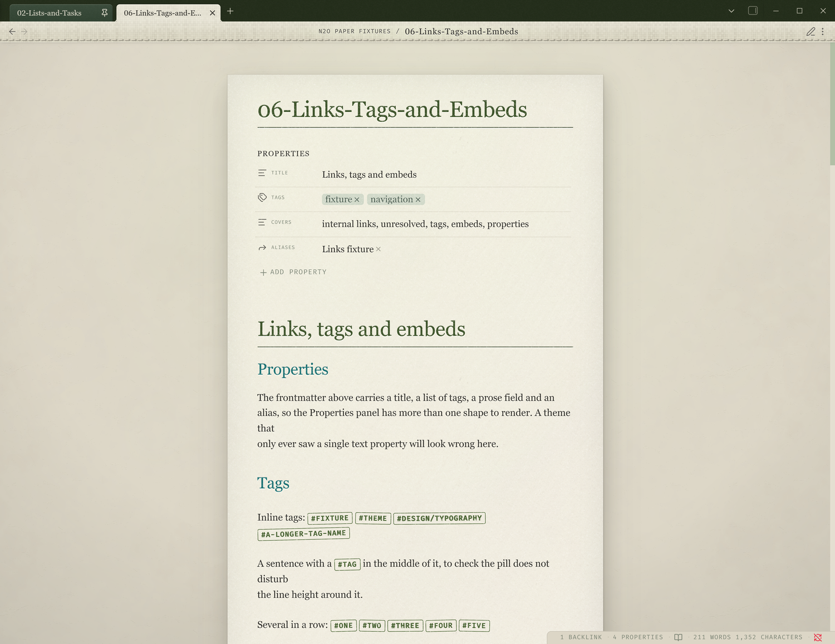Open the #THEME inline tag
The width and height of the screenshot is (835, 644).
pyautogui.click(x=373, y=518)
